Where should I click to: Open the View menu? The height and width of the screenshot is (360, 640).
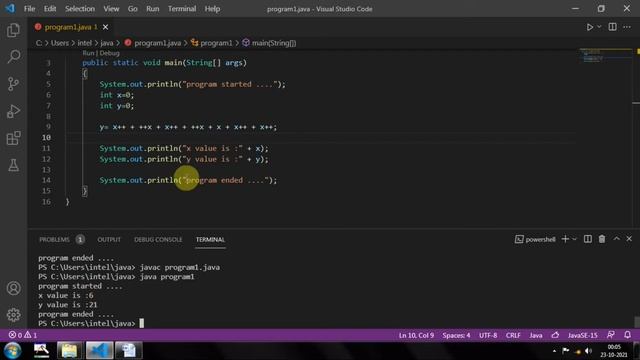click(x=111, y=9)
